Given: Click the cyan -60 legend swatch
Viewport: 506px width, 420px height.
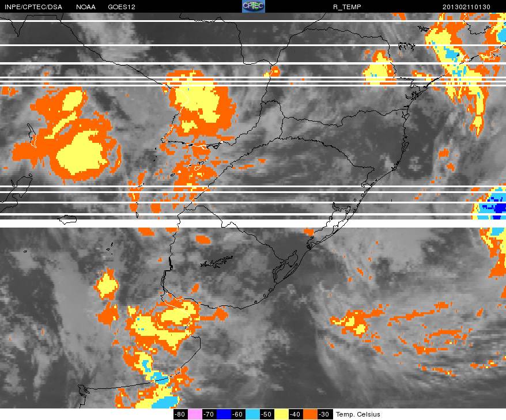Looking at the screenshot, I should 252,414.
